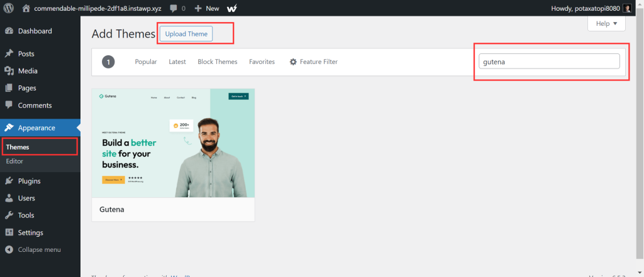This screenshot has width=644, height=277.
Task: Click the plus New icon
Action: (198, 8)
